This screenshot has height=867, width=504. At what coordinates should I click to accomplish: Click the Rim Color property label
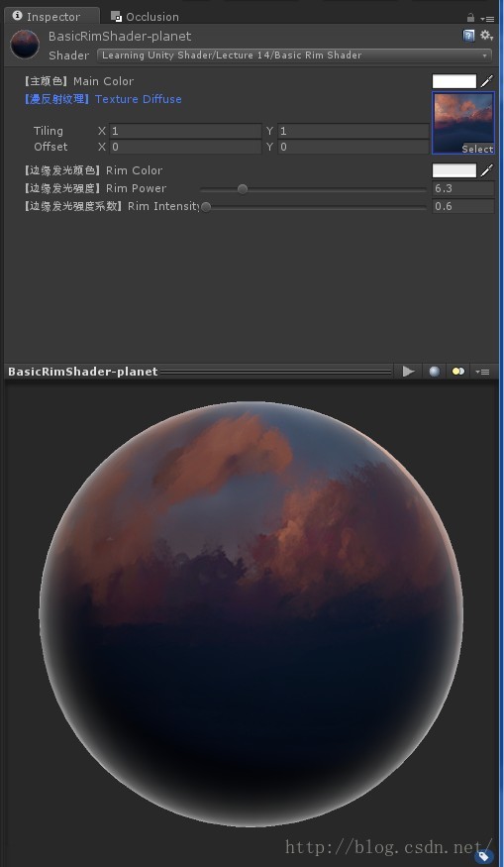[x=92, y=170]
